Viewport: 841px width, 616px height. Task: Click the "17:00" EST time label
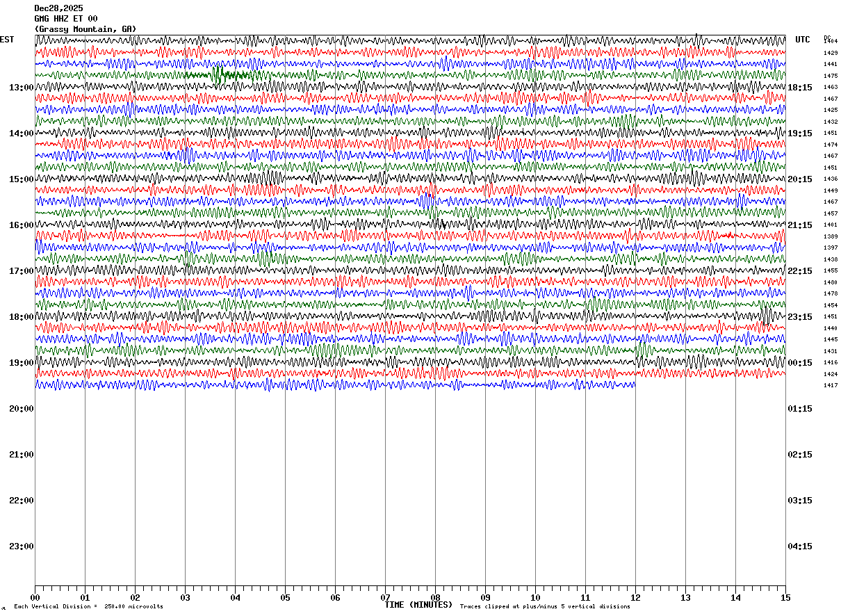click(22, 270)
